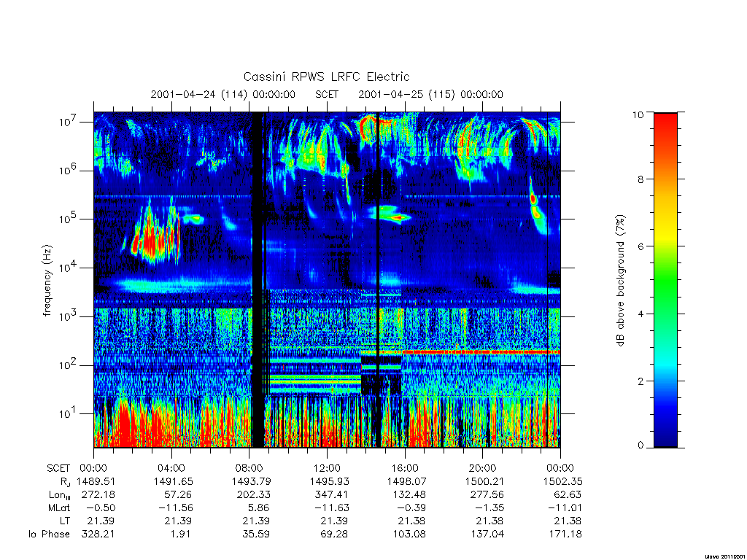This screenshot has height=560, width=747.
Task: Click the R_J value '1502.35'
Action: click(562, 481)
